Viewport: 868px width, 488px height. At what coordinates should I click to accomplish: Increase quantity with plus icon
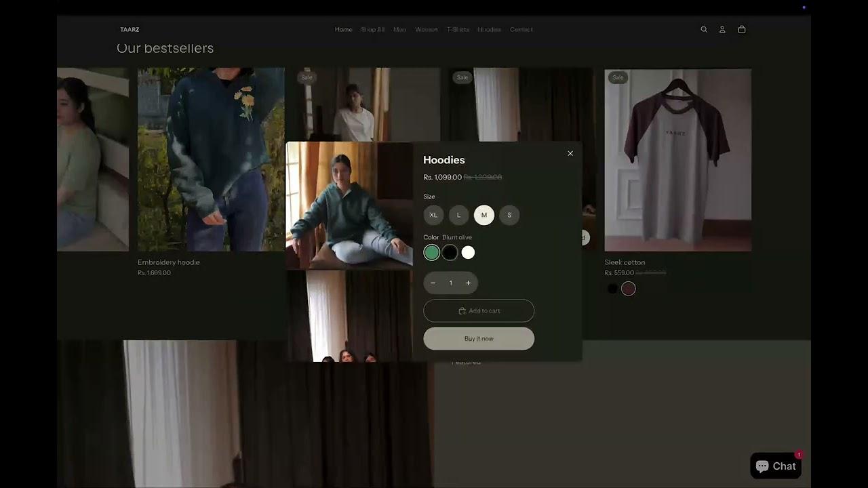pos(468,283)
